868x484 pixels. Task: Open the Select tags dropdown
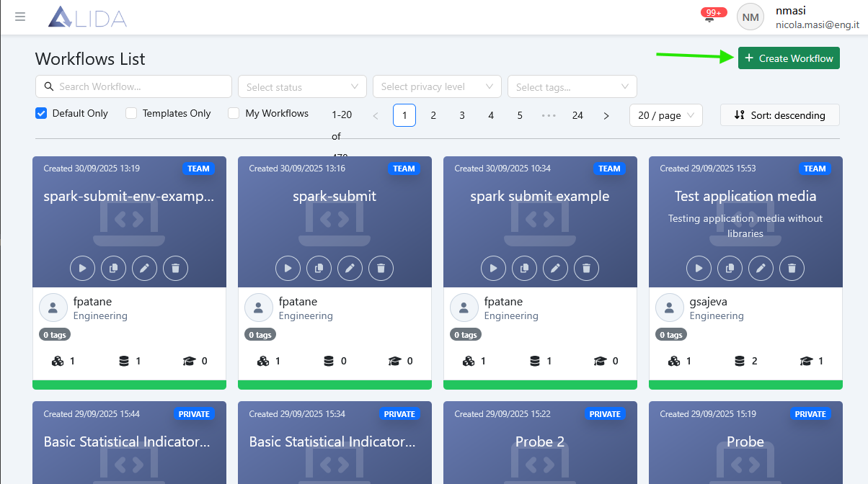(572, 86)
